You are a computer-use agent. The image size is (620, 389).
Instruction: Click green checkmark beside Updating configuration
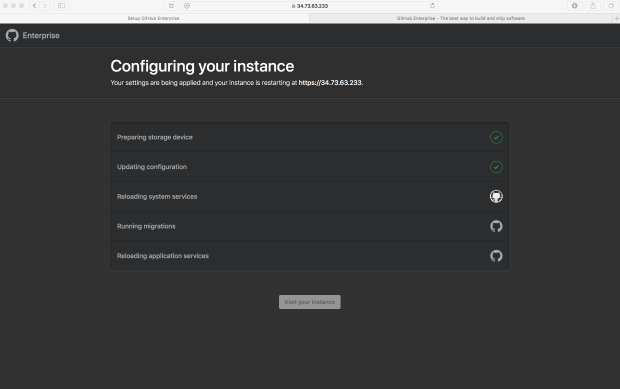pos(496,167)
